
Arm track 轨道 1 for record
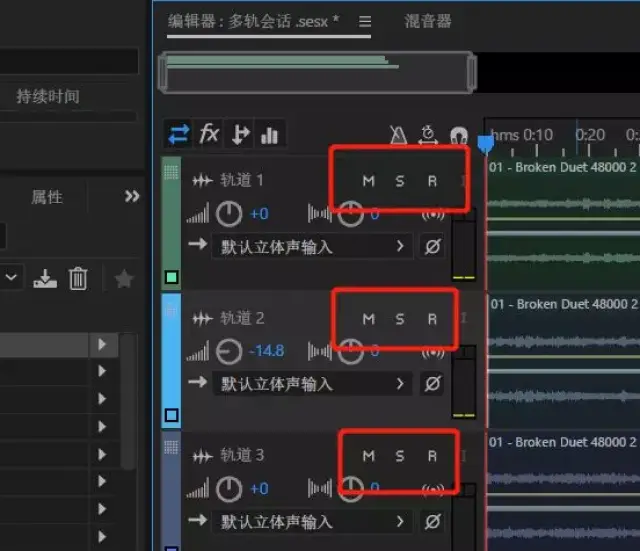click(432, 181)
